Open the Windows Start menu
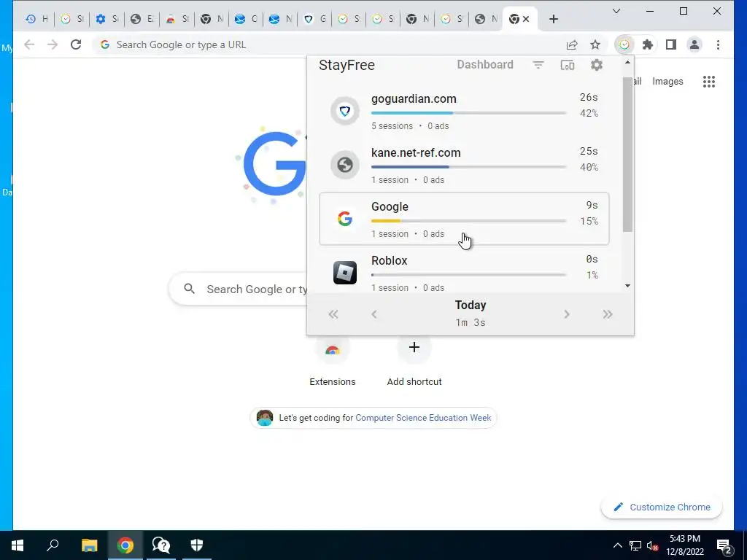 coord(18,545)
